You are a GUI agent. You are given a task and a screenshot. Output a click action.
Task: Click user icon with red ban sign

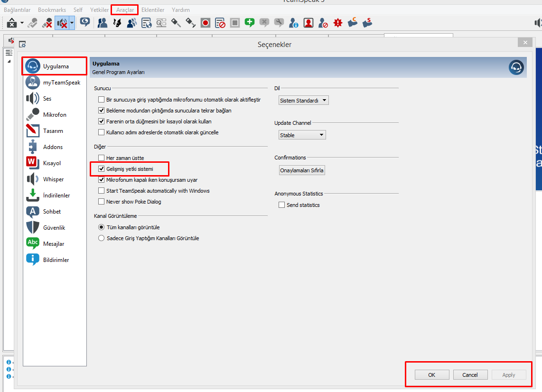(x=323, y=23)
